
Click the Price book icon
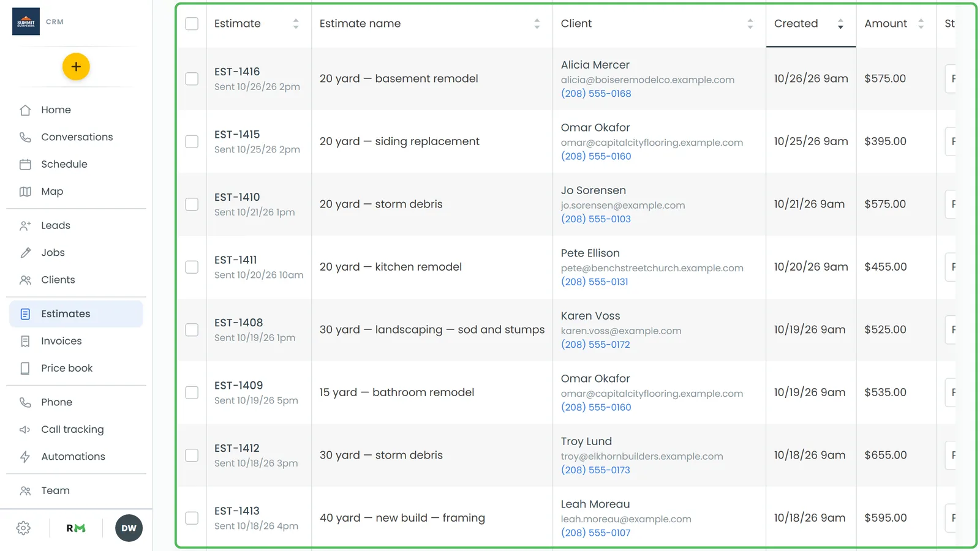(x=25, y=368)
